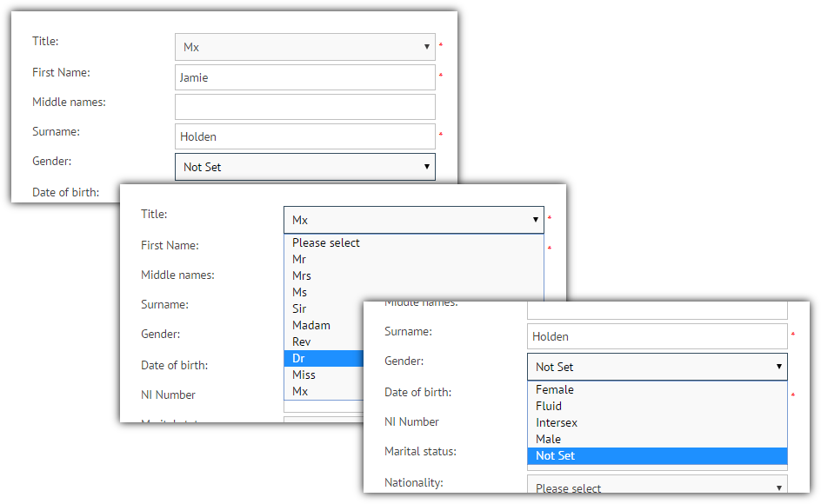Open the Nationality 'Please select' dropdown
The height and width of the screenshot is (504, 821).
point(657,486)
